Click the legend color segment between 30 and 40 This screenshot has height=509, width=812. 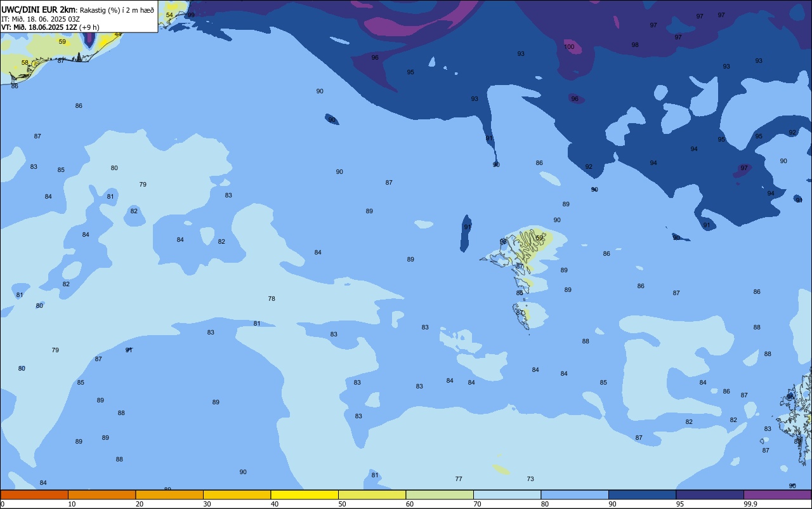pyautogui.click(x=237, y=494)
